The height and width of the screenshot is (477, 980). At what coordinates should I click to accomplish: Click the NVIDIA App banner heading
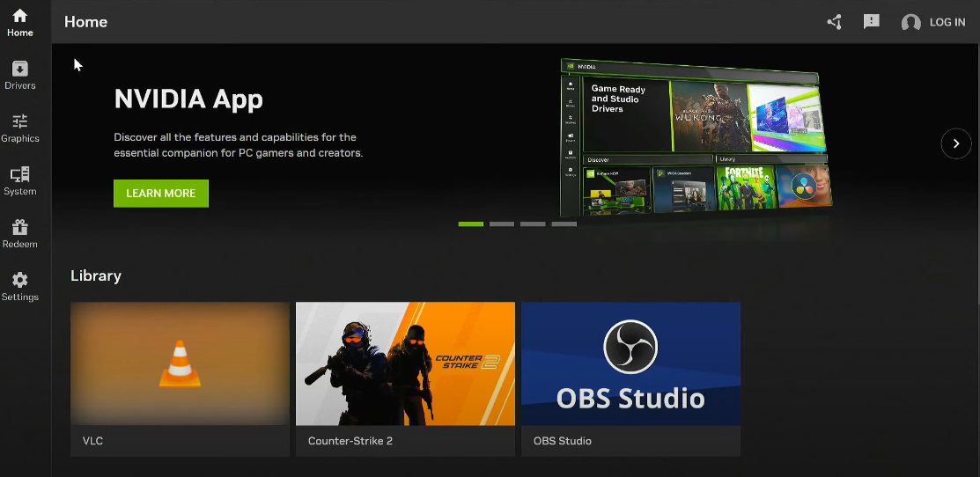188,99
